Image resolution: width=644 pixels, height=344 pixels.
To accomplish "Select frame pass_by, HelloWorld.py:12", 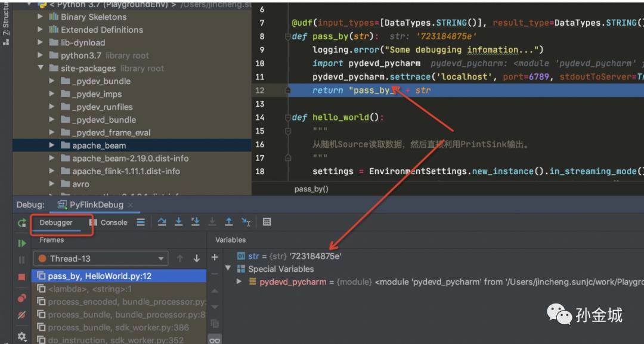I will pyautogui.click(x=119, y=276).
